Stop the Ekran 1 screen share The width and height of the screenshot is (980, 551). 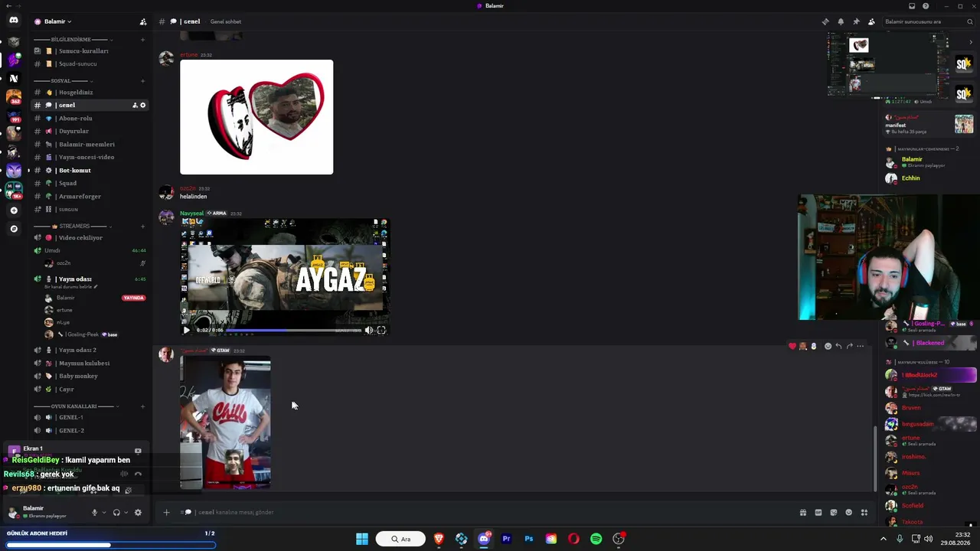pyautogui.click(x=138, y=451)
